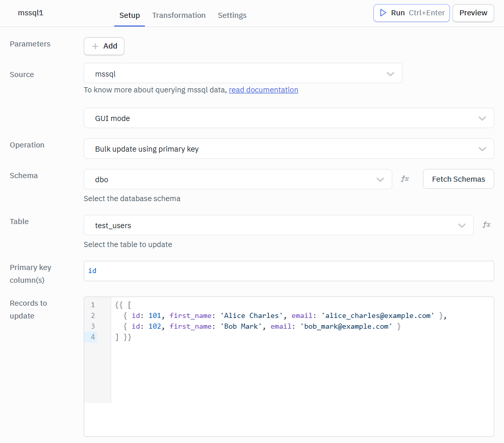Click the fx icon next to Schema
The image size is (504, 443).
coord(405,179)
